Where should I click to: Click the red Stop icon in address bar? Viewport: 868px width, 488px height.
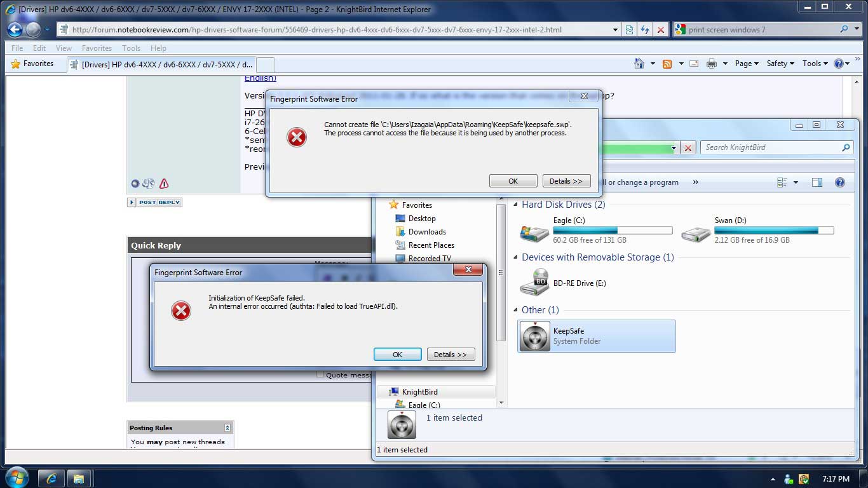point(661,29)
